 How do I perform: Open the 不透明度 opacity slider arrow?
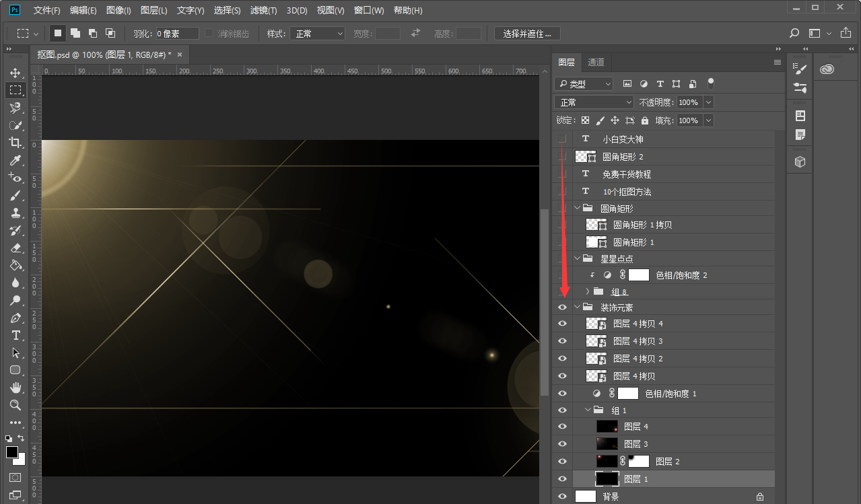coord(708,102)
